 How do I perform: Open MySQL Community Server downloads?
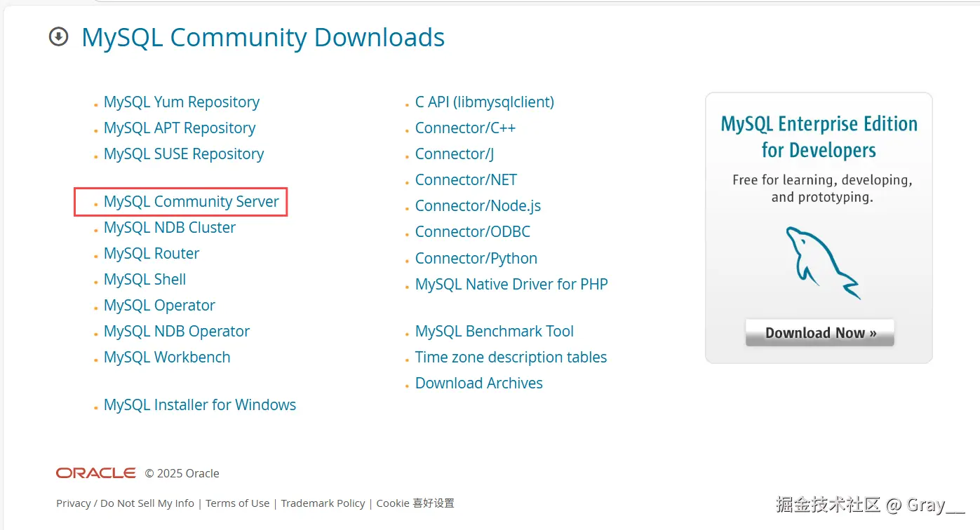pyautogui.click(x=192, y=202)
